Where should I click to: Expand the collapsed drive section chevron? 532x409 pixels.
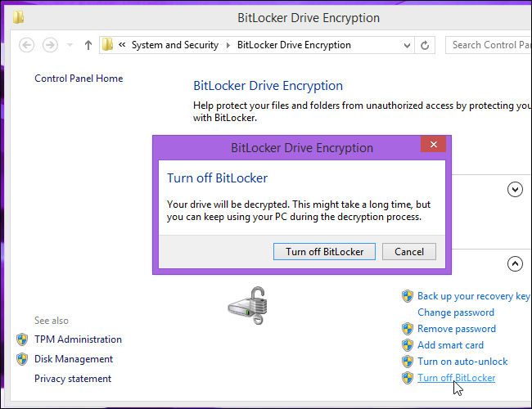tap(515, 190)
